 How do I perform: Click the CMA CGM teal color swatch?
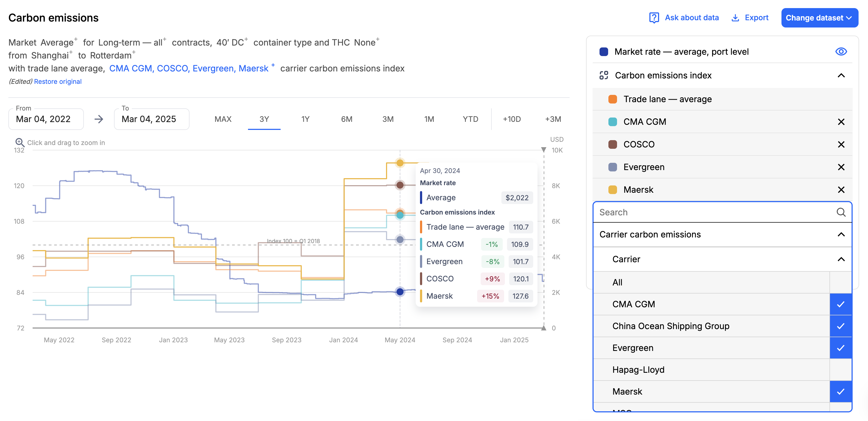[x=612, y=122]
